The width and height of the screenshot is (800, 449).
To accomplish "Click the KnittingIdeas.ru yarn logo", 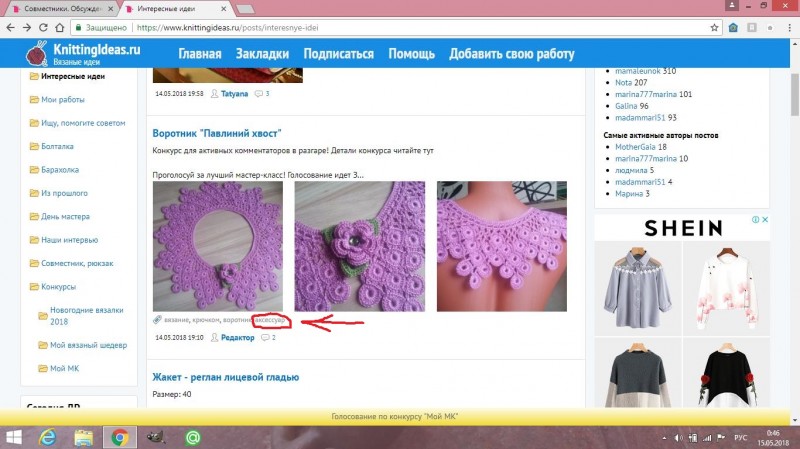I will click(x=37, y=54).
